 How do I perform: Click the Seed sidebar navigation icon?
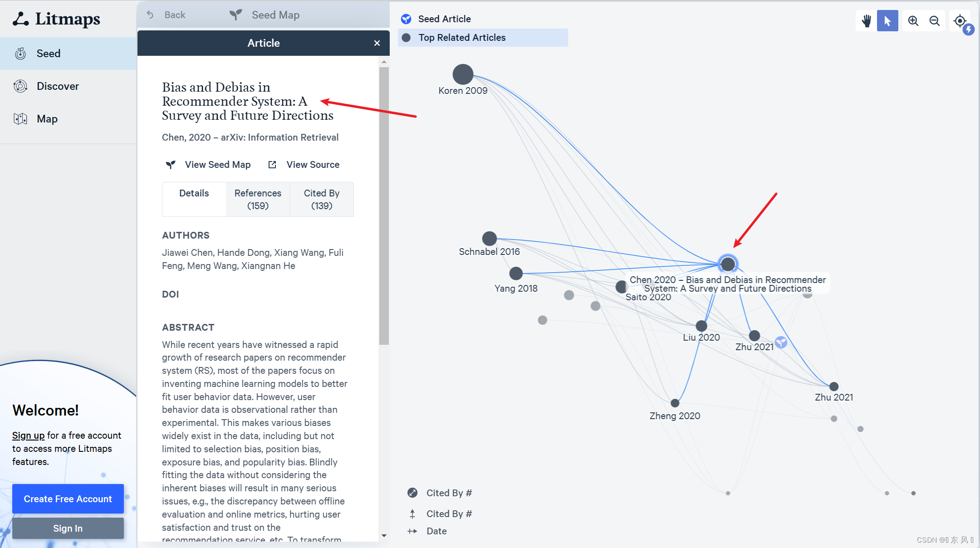(x=20, y=53)
